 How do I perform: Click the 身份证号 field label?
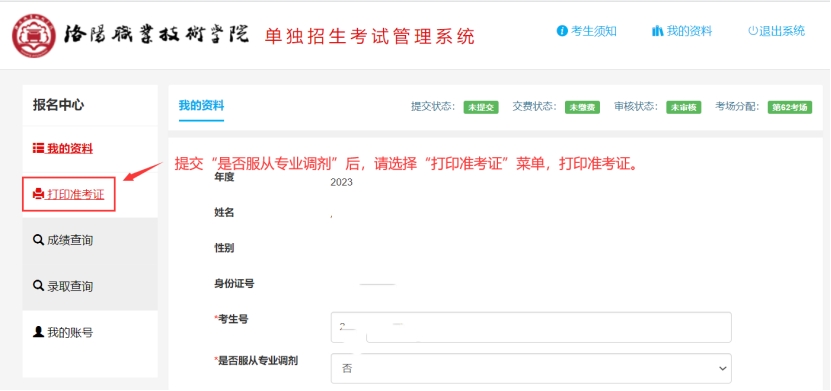click(x=234, y=283)
